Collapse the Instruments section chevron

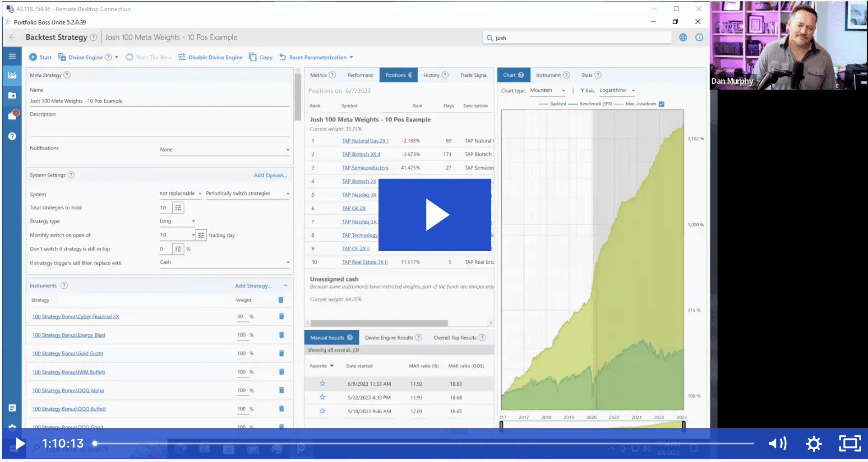point(286,286)
